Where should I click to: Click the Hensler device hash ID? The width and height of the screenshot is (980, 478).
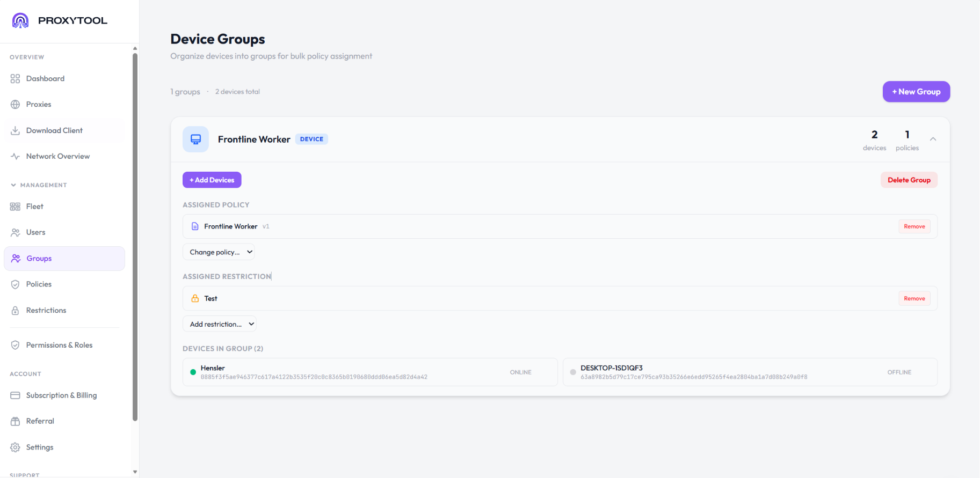coord(314,377)
